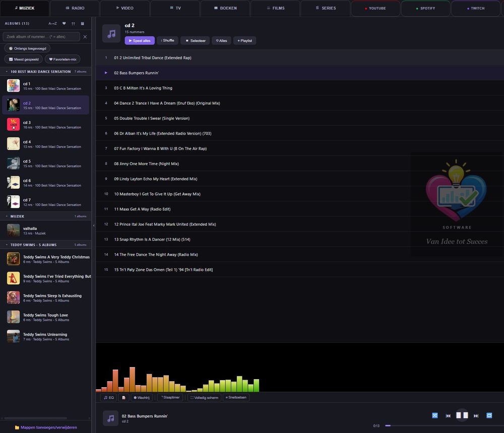Toggle shuffle in the player bar
Image resolution: width=504 pixels, height=433 pixels.
click(x=435, y=416)
